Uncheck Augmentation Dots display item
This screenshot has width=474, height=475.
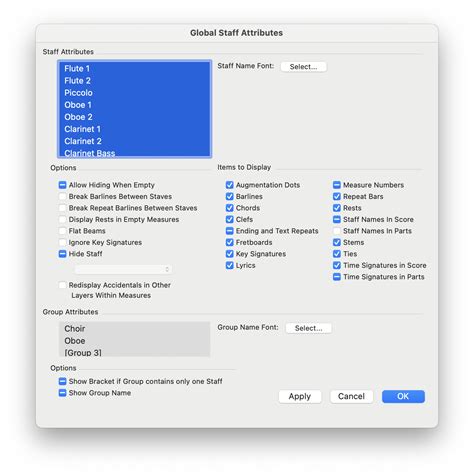tap(229, 185)
